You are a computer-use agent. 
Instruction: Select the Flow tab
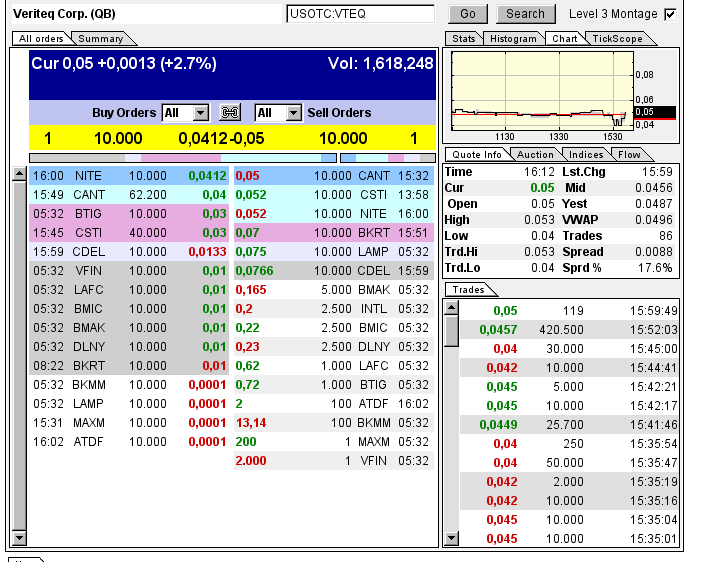point(629,155)
